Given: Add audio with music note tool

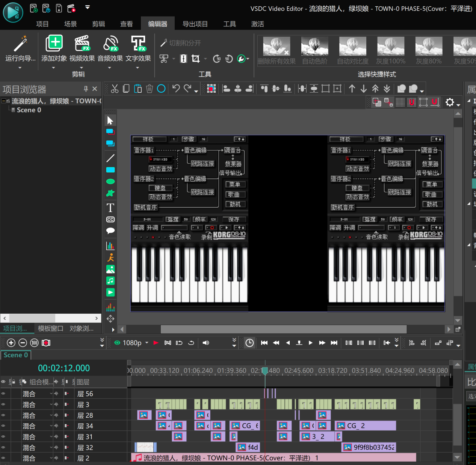Looking at the screenshot, I should coord(110,281).
